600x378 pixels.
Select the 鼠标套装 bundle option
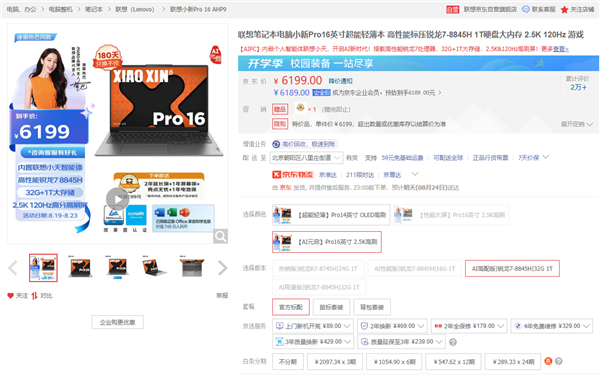click(331, 307)
